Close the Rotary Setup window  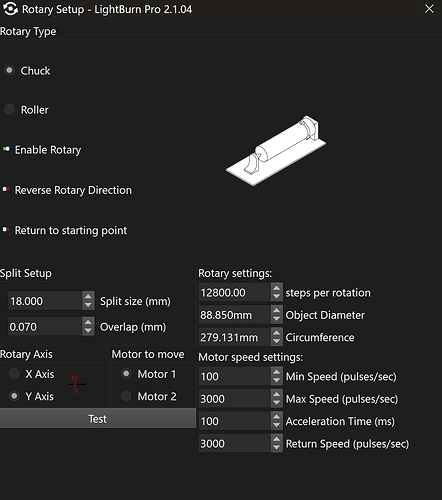(x=429, y=9)
